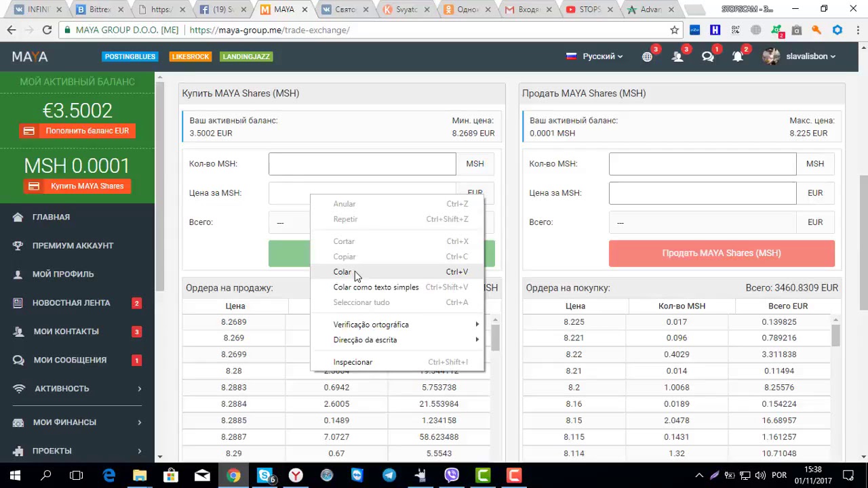Open the slavalisbon user menu
The image size is (868, 488).
click(x=811, y=56)
